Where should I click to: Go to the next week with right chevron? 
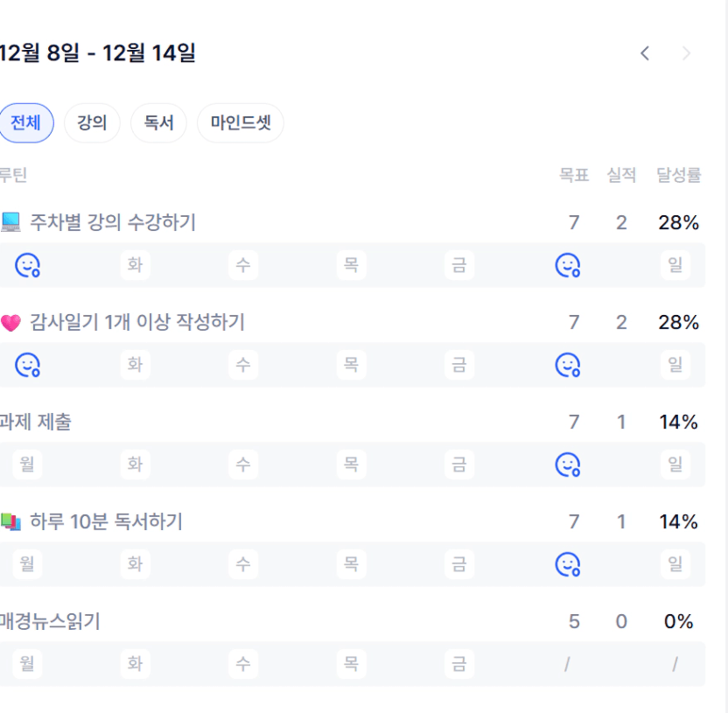[x=687, y=53]
